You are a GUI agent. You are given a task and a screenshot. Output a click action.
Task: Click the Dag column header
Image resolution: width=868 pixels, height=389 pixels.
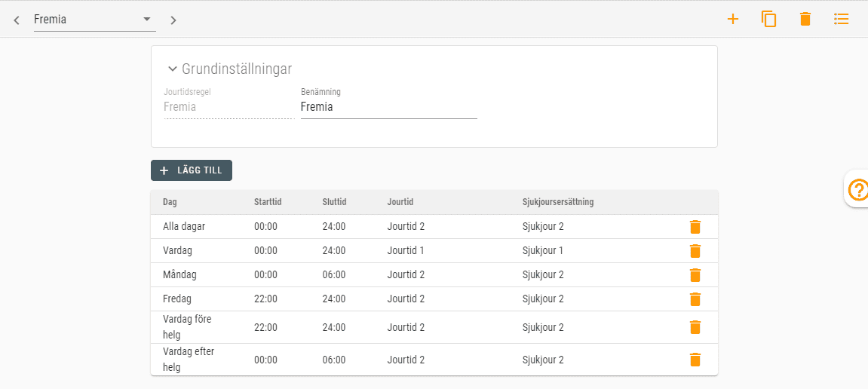170,202
